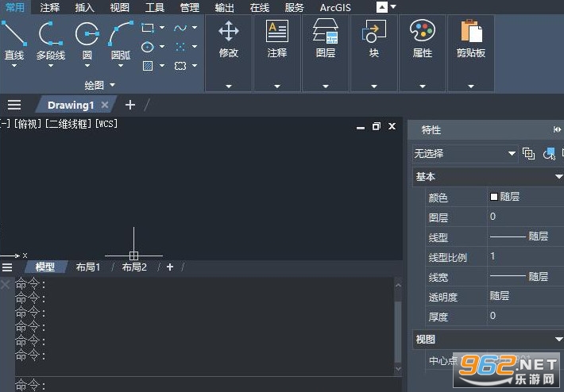The height and width of the screenshot is (392, 564).
Task: Switch to the 常用 ribbon tab
Action: pyautogui.click(x=15, y=7)
